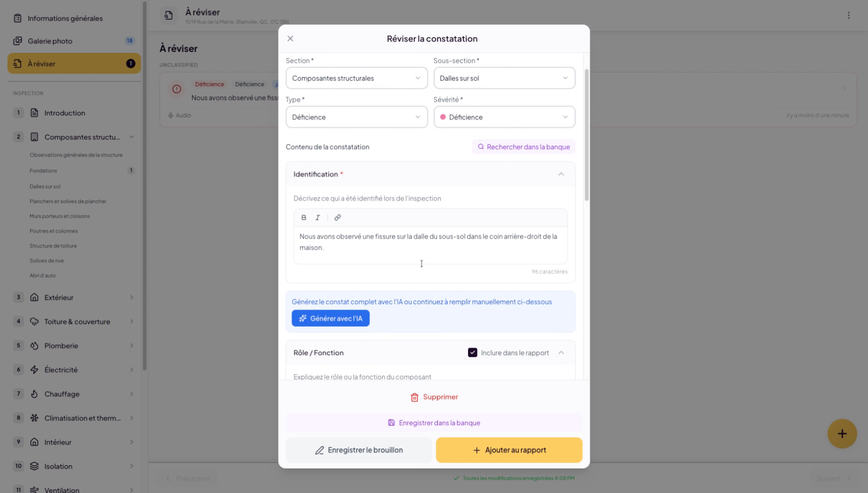The height and width of the screenshot is (493, 868).
Task: Click Ajouter au rapport button
Action: pos(509,450)
